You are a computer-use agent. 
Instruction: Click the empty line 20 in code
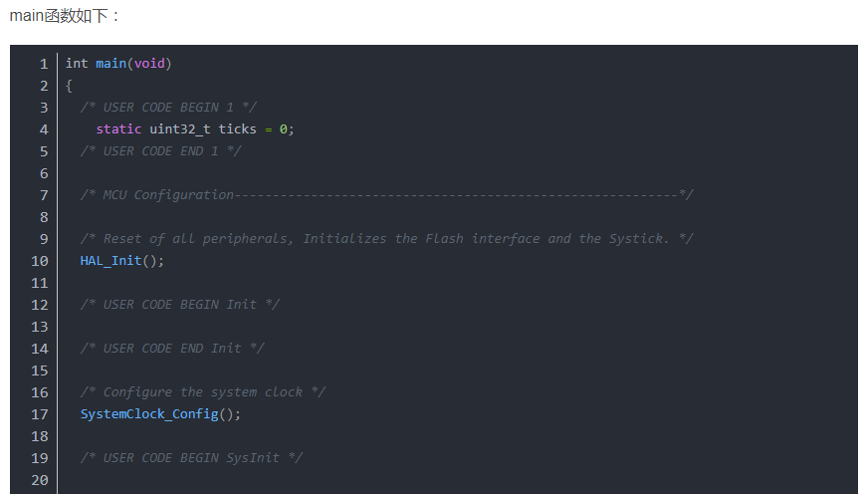click(299, 480)
